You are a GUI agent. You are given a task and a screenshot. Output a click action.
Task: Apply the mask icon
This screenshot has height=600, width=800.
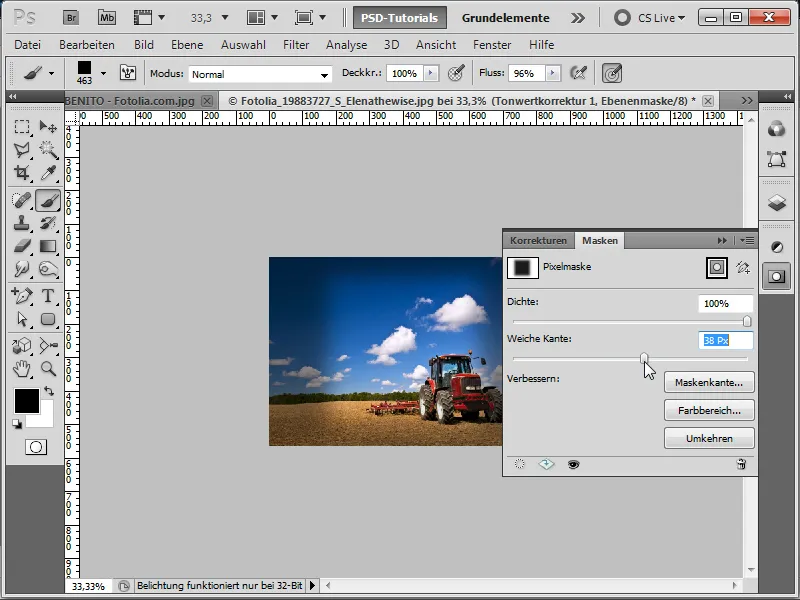coord(546,464)
